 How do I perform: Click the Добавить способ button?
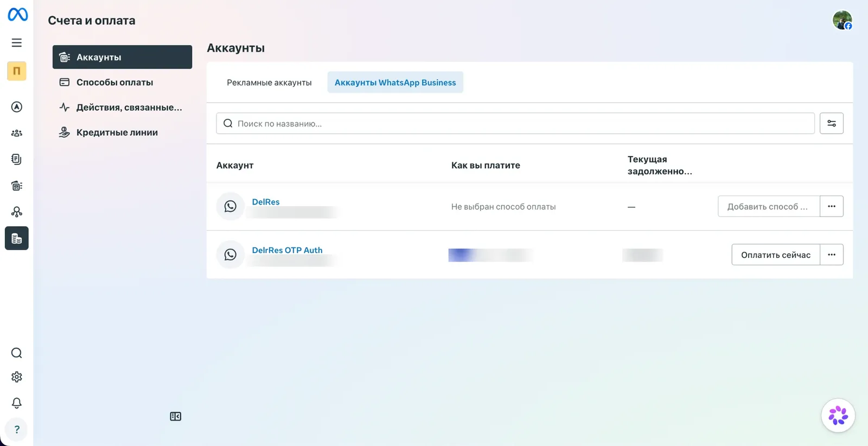tap(769, 206)
